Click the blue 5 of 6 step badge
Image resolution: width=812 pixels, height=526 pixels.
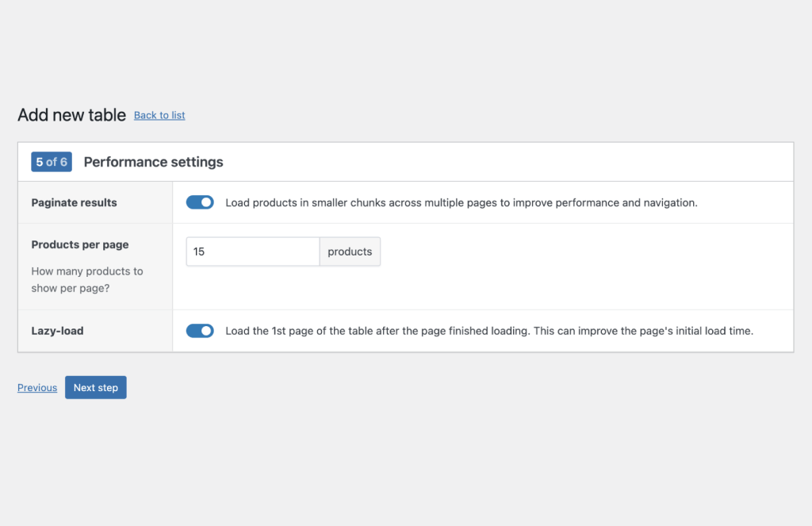pos(51,161)
